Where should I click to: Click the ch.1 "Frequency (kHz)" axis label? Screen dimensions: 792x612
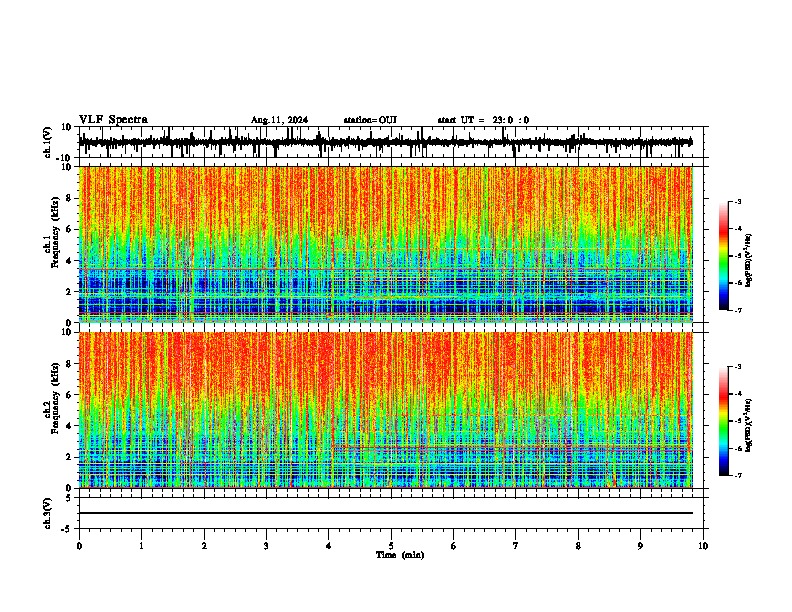point(55,233)
